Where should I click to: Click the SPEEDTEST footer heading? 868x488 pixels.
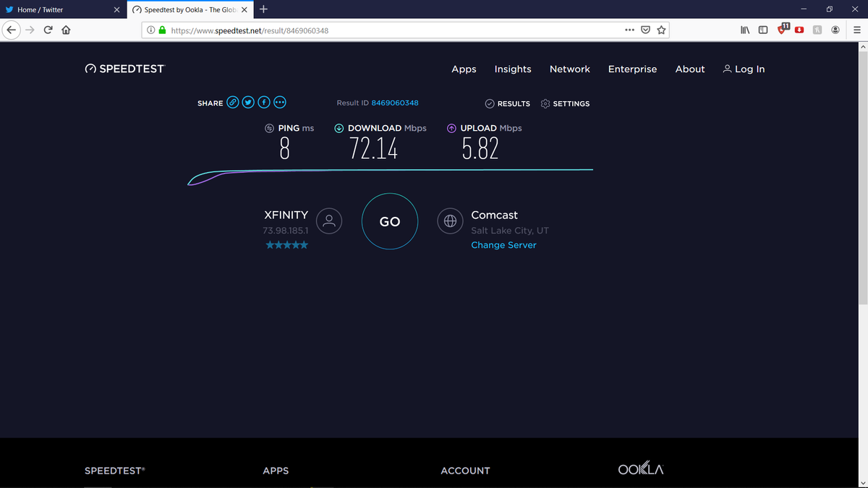click(115, 471)
